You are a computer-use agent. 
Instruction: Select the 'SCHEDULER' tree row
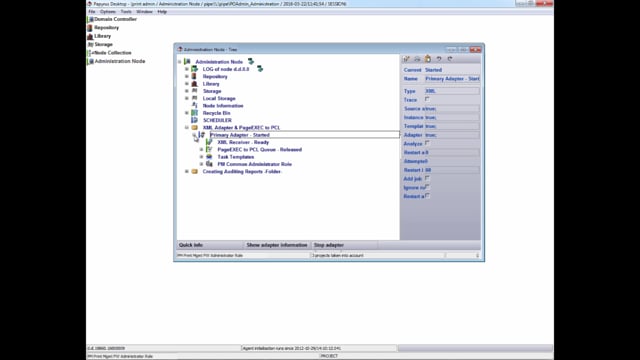217,120
